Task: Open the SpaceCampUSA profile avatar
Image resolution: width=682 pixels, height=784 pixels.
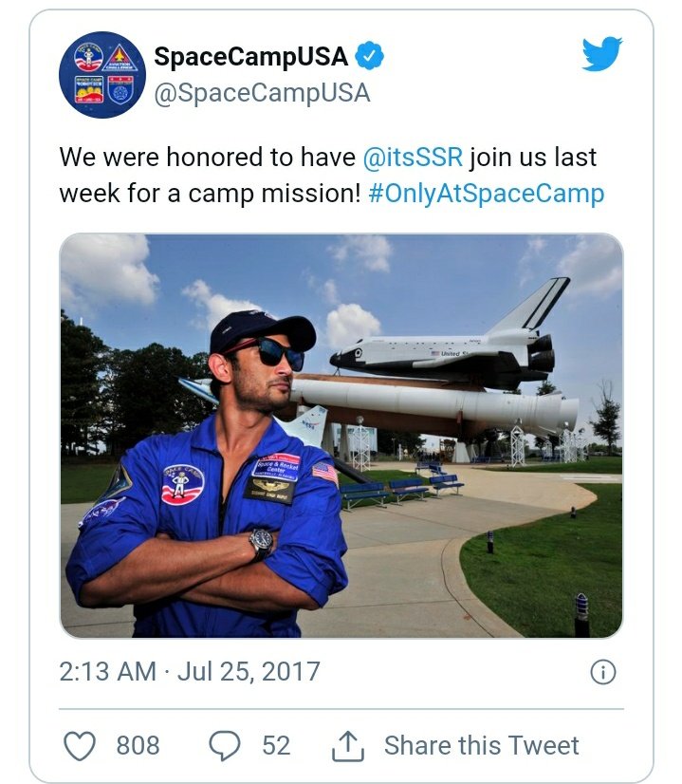Action: click(x=101, y=74)
